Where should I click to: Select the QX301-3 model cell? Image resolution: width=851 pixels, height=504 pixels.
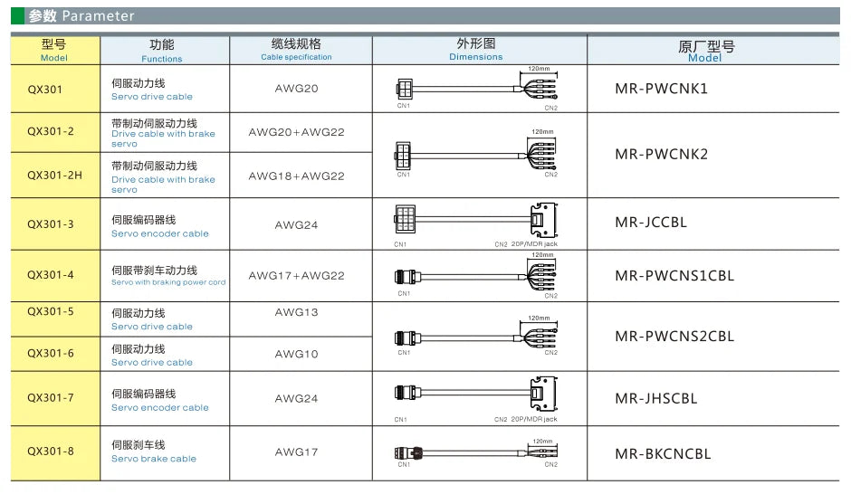click(55, 224)
